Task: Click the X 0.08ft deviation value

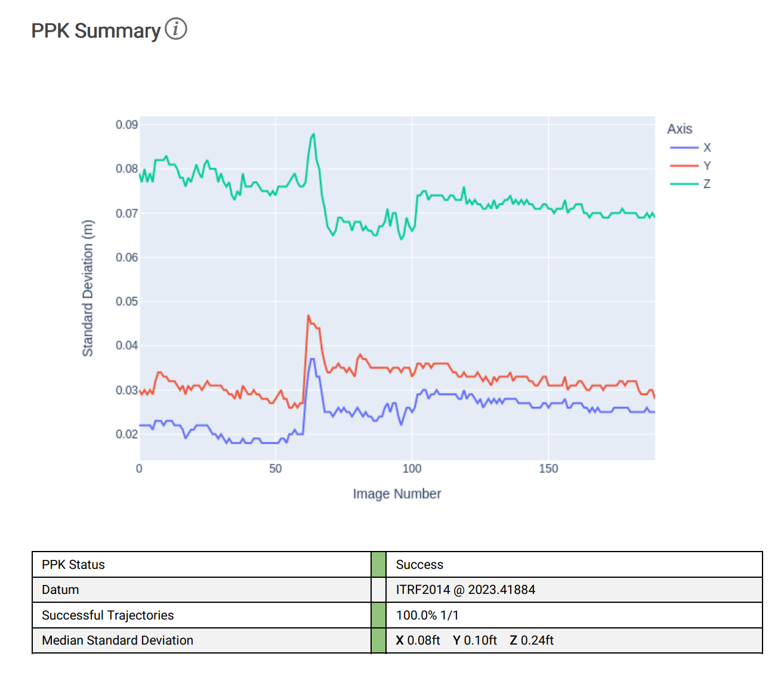Action: point(418,640)
